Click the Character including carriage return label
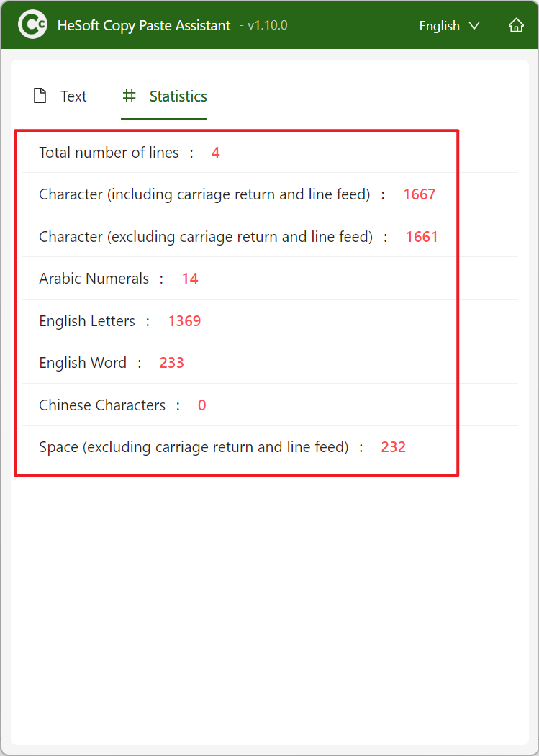The image size is (539, 756). (x=204, y=194)
